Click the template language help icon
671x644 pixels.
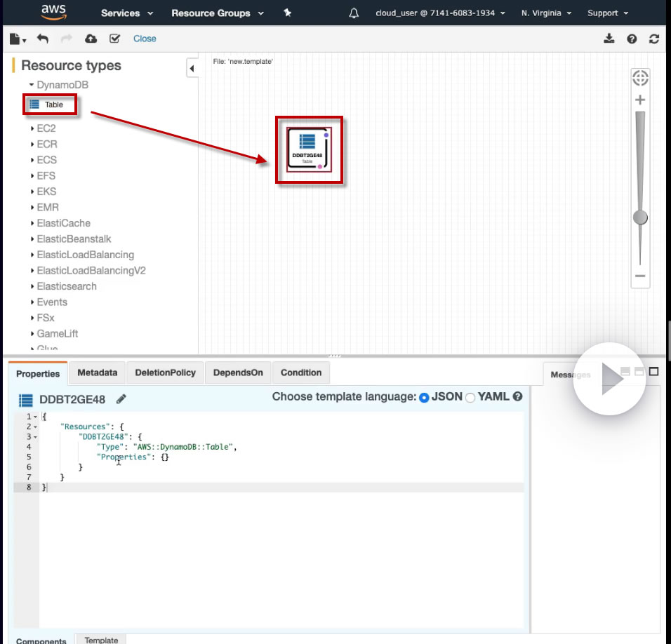click(x=517, y=396)
